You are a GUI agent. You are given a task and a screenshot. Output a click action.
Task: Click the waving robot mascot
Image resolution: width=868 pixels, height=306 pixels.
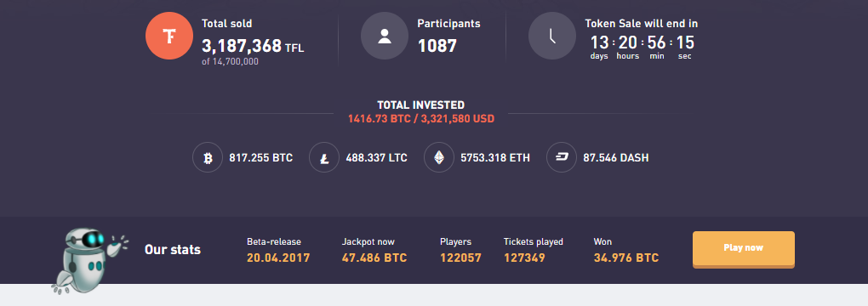(x=89, y=259)
